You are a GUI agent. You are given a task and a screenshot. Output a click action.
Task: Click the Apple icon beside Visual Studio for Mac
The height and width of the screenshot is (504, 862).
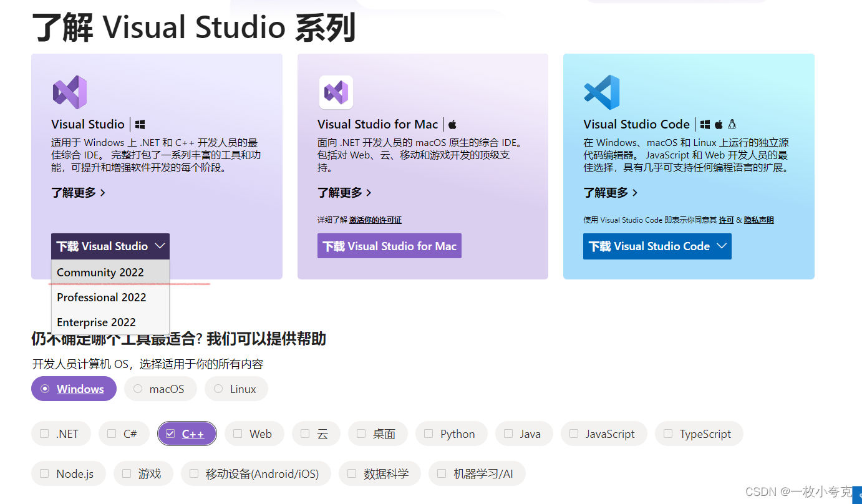(452, 124)
